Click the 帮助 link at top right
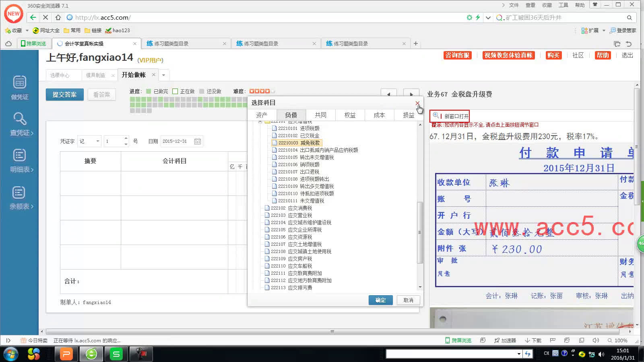 (x=603, y=55)
